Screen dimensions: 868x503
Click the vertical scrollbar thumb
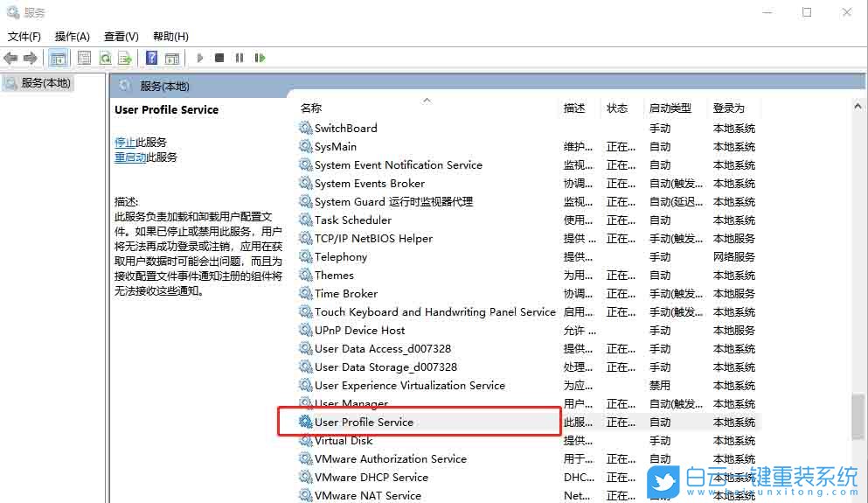tap(858, 416)
